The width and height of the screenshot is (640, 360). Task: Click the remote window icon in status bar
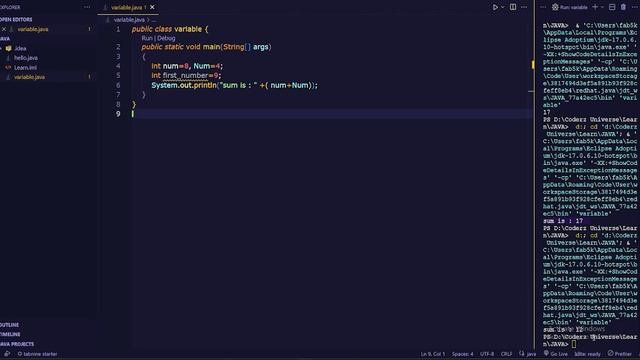tap(6, 354)
